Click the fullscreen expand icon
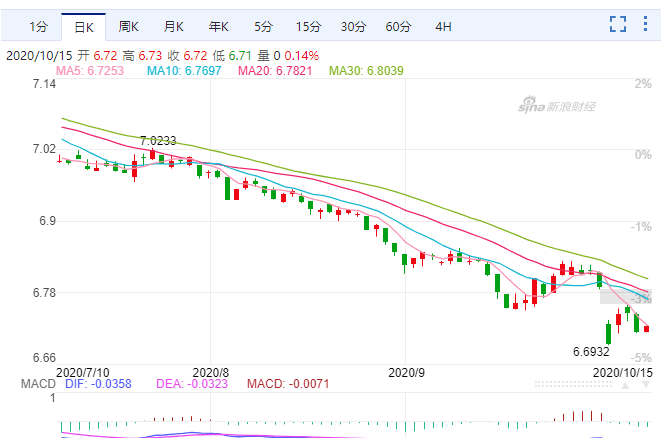 [618, 24]
